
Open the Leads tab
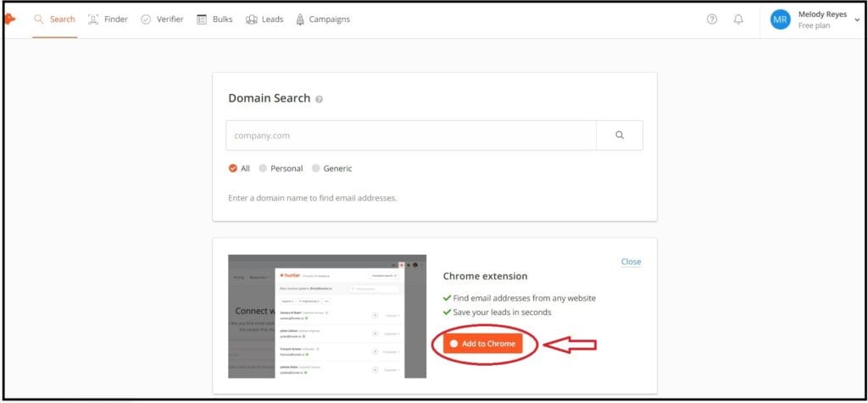coord(264,19)
